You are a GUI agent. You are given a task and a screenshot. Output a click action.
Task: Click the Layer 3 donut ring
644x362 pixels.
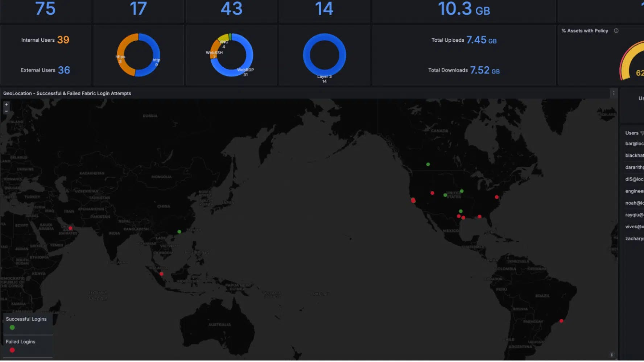tap(324, 37)
